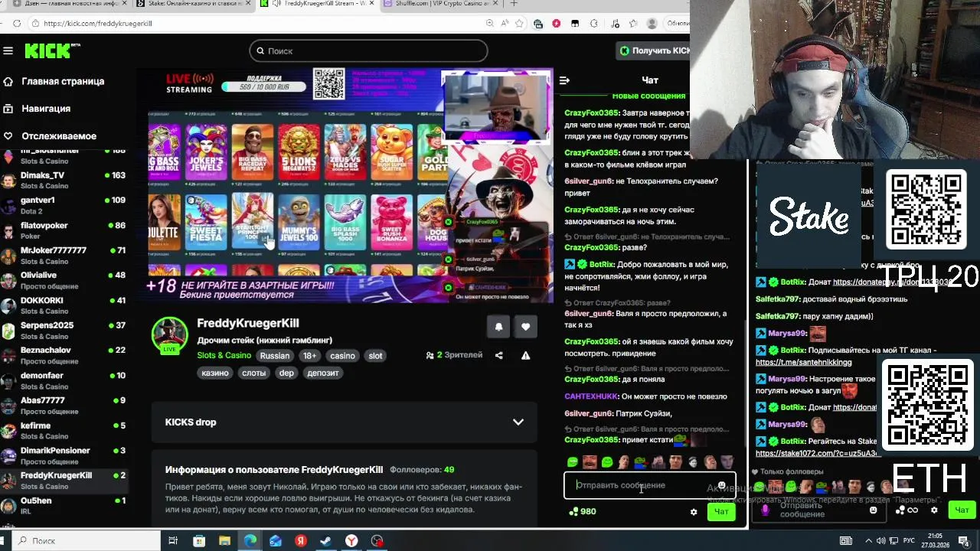Open DOKKORKI channel in the sidebar
Screen dimensions: 980x551
64,305
